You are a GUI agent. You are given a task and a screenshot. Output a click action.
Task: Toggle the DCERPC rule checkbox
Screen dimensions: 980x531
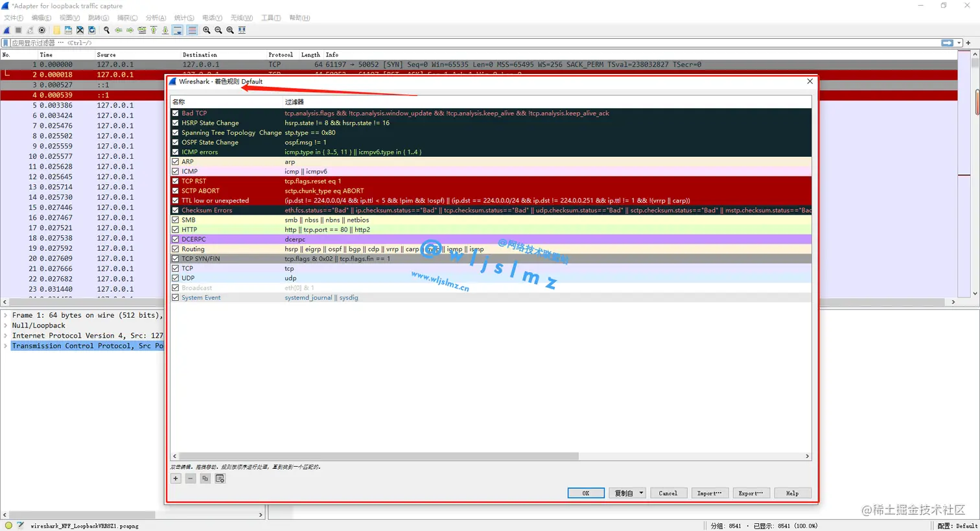click(x=176, y=239)
